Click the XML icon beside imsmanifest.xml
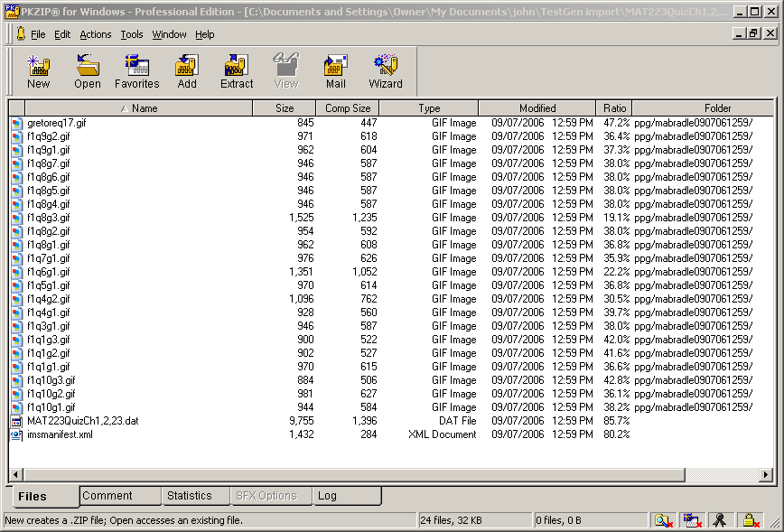Screen dimensions: 784x532 click(17, 434)
